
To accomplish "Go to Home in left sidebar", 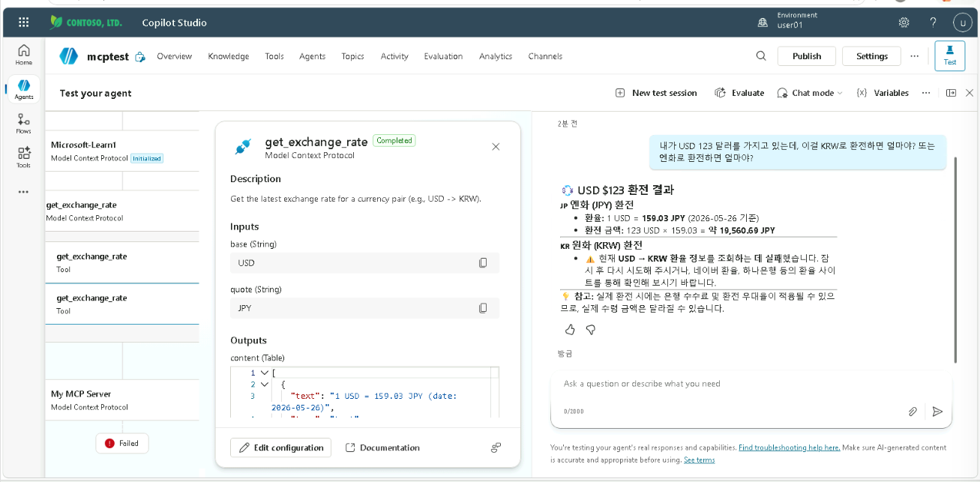I will click(24, 55).
